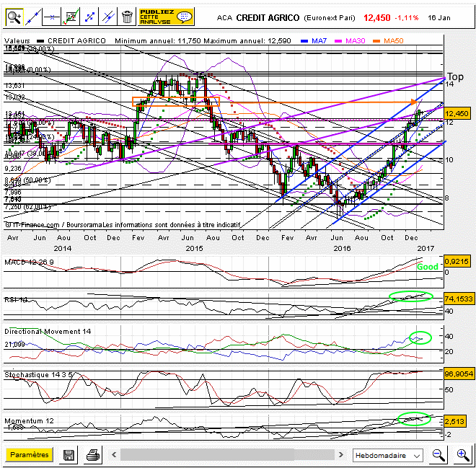476x468 pixels.
Task: Click the printer icon
Action: 93,455
